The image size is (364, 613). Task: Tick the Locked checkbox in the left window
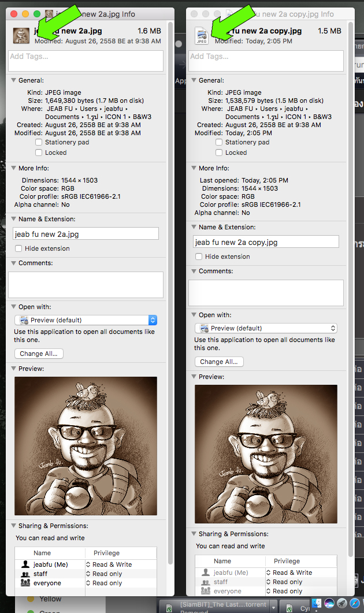pyautogui.click(x=39, y=153)
